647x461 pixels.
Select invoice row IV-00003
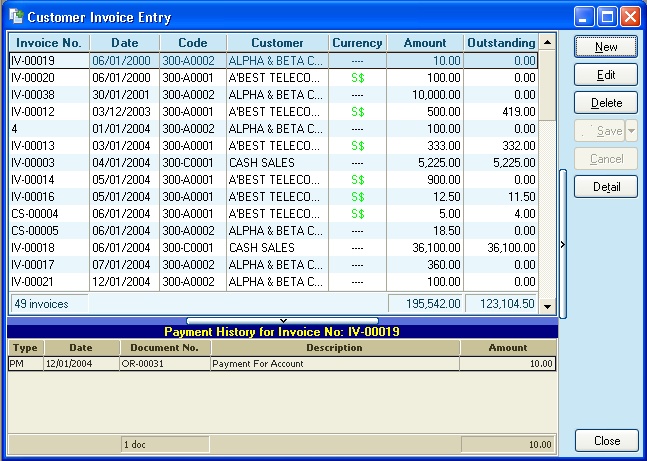[274, 163]
